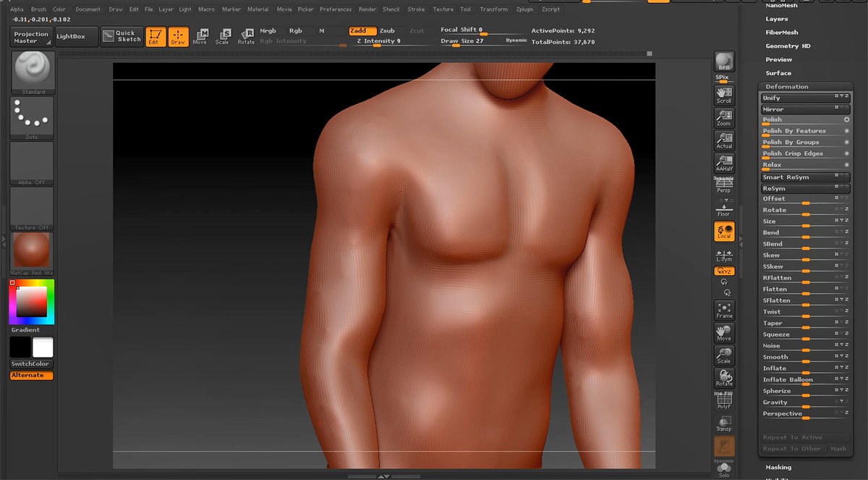868x480 pixels.
Task: Reset canvas with the Actual size icon
Action: pos(724,140)
